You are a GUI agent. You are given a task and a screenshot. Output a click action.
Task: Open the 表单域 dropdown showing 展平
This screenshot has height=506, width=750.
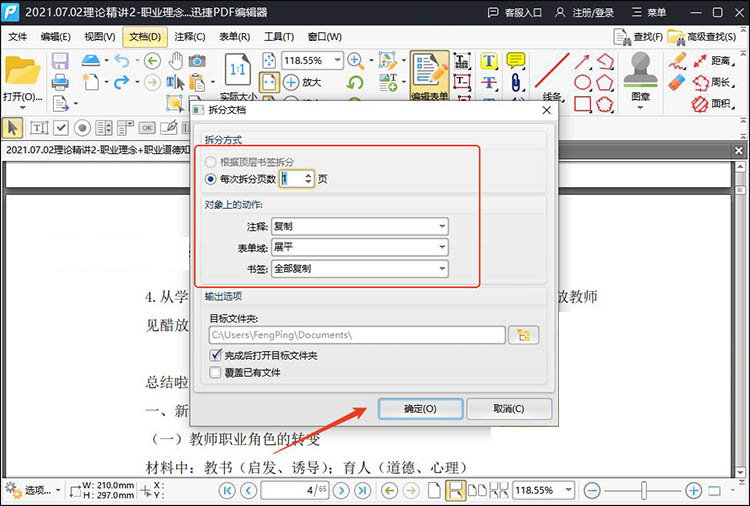[x=360, y=247]
